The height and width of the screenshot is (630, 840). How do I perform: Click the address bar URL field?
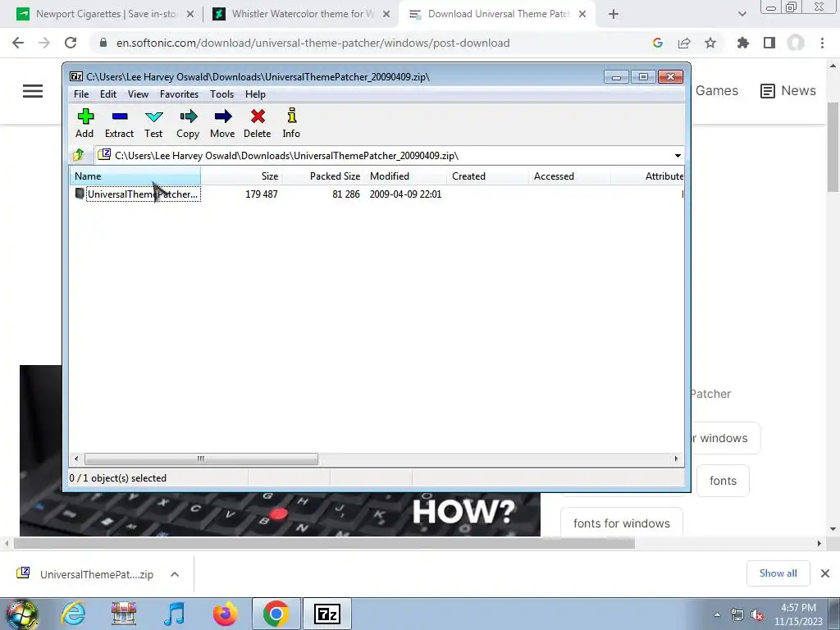tap(313, 43)
